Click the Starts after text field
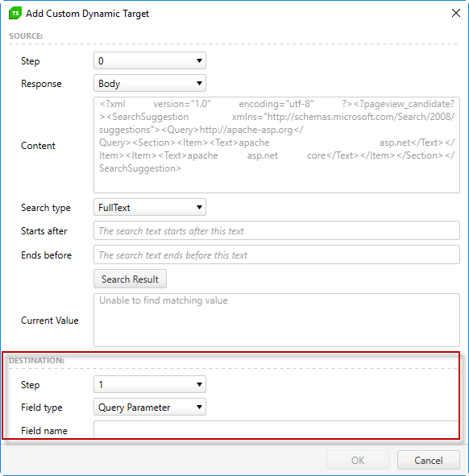The width and height of the screenshot is (469, 476). coord(276,230)
